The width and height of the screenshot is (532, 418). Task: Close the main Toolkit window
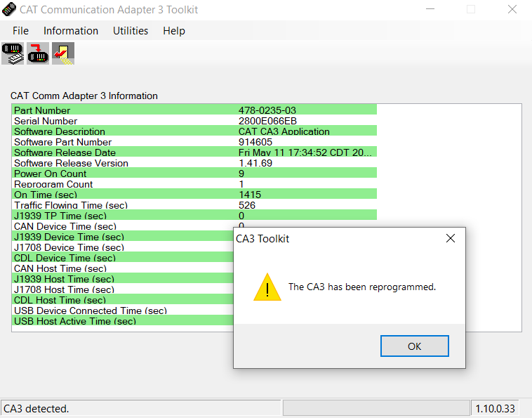coord(512,9)
